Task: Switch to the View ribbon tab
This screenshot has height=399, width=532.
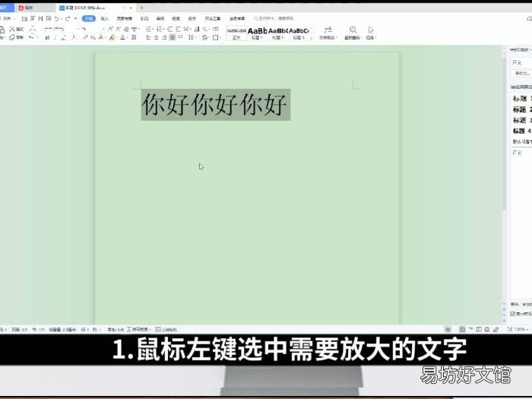Action: click(x=176, y=19)
